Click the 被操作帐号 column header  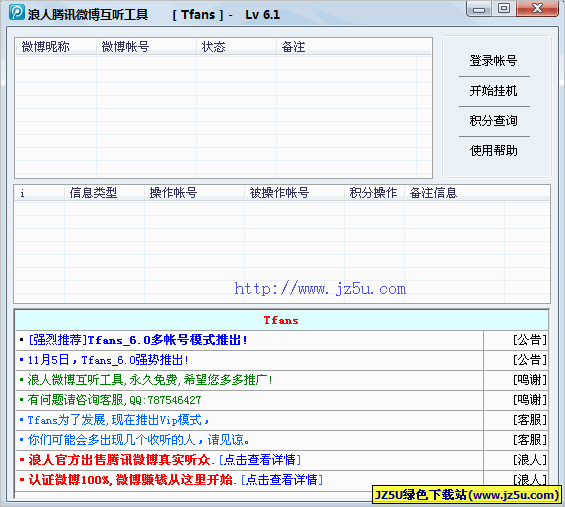tap(294, 193)
